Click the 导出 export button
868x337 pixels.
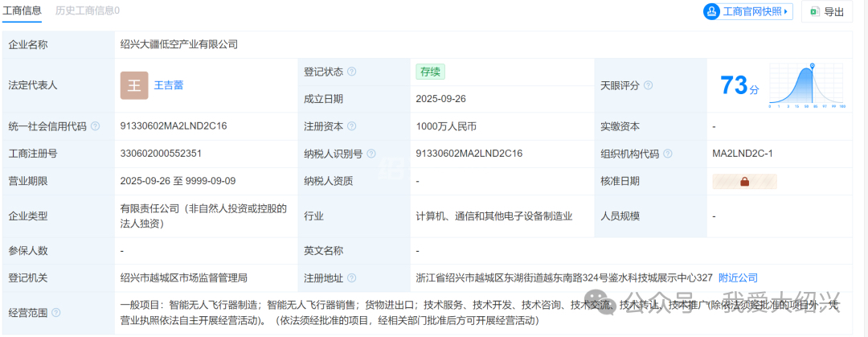pos(827,11)
